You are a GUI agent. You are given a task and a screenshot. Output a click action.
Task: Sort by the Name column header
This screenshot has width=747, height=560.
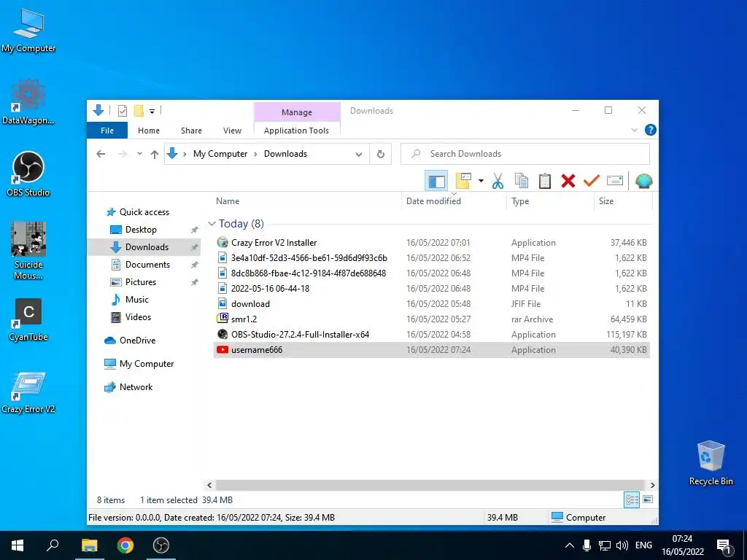(228, 201)
